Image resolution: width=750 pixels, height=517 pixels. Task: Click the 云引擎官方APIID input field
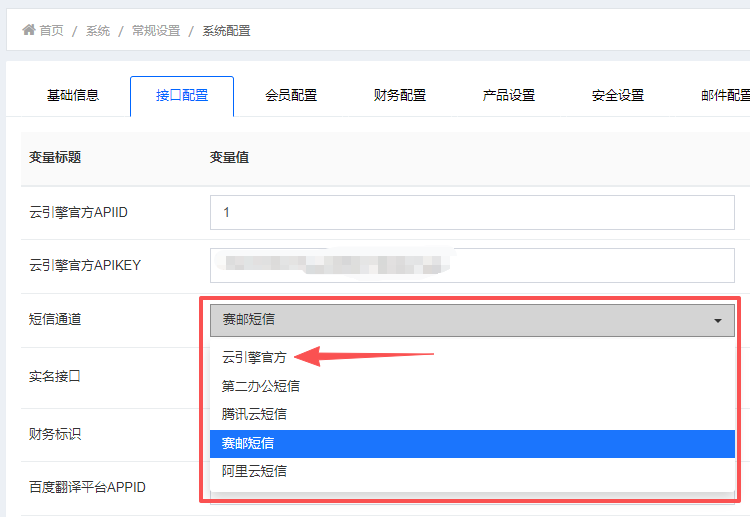pyautogui.click(x=472, y=212)
